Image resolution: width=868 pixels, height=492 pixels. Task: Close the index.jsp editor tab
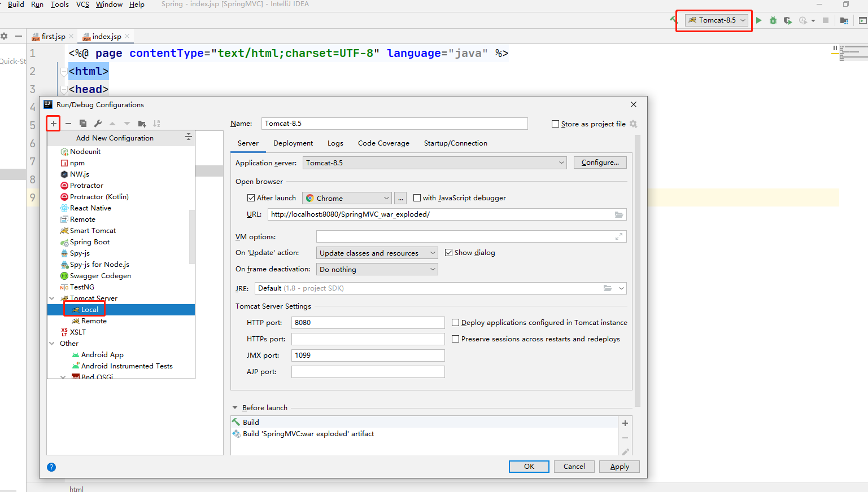click(128, 36)
